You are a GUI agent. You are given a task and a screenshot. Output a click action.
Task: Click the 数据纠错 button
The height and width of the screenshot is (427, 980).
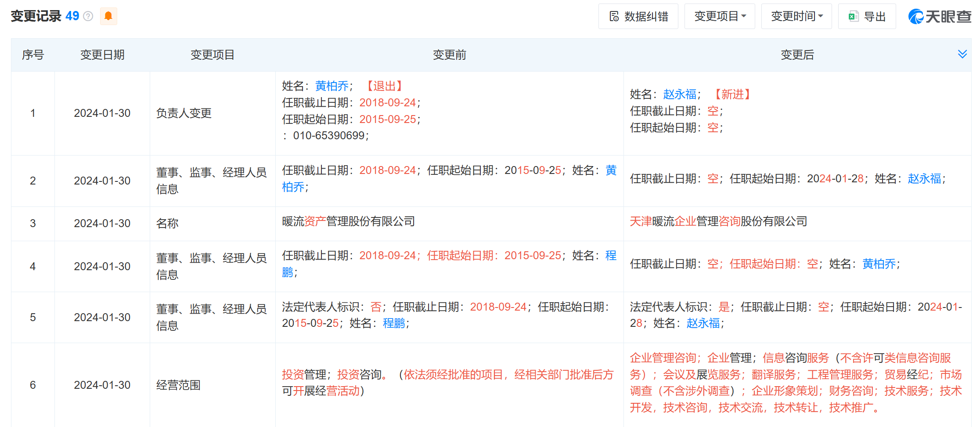[638, 16]
